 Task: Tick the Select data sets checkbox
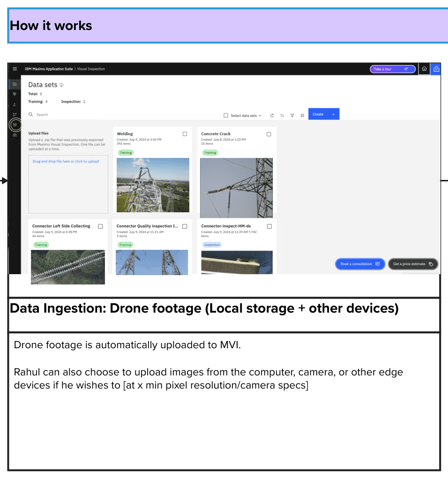pos(226,115)
